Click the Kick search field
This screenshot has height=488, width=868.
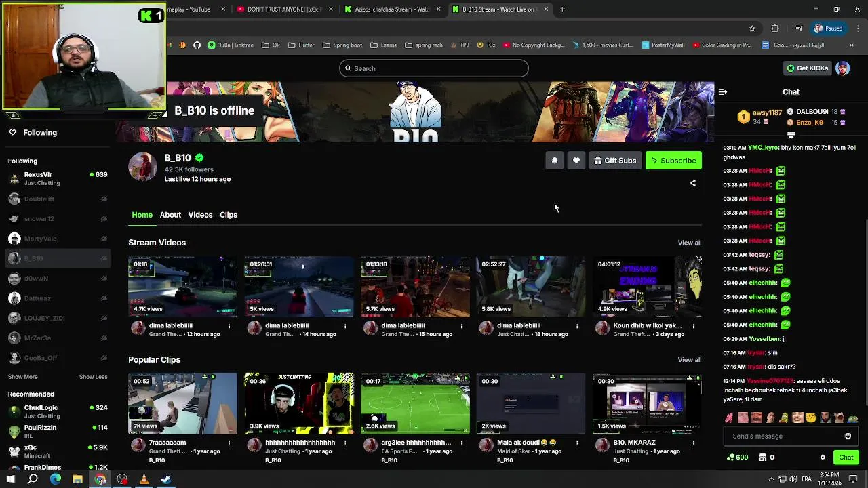coord(434,68)
